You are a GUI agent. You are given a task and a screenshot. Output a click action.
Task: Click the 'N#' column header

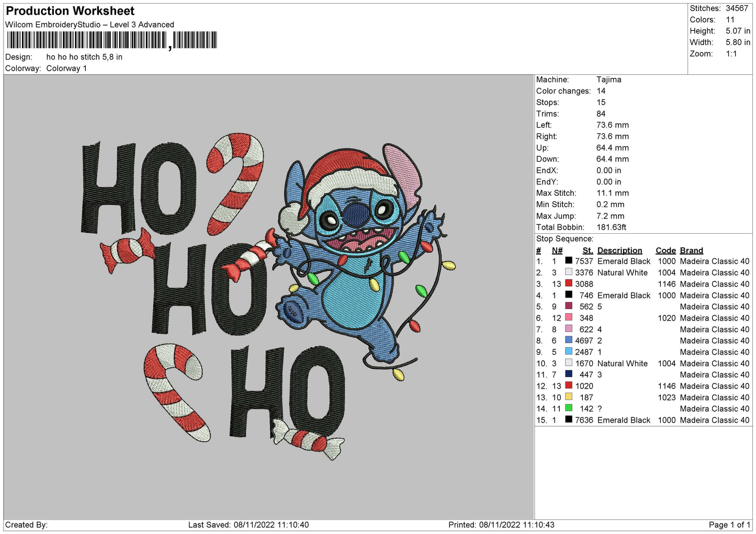(x=557, y=251)
